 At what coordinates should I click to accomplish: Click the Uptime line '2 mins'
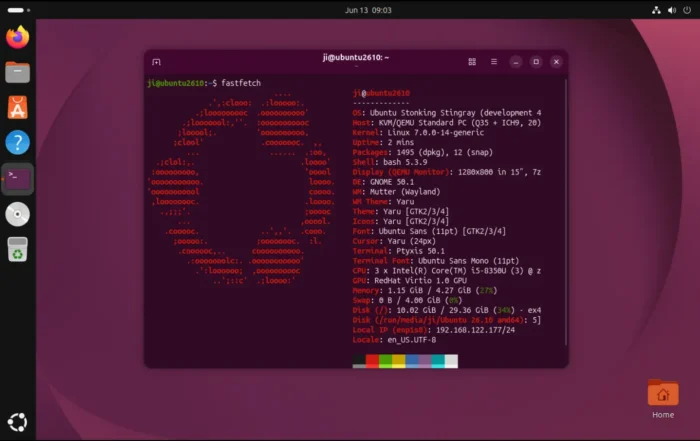point(383,142)
